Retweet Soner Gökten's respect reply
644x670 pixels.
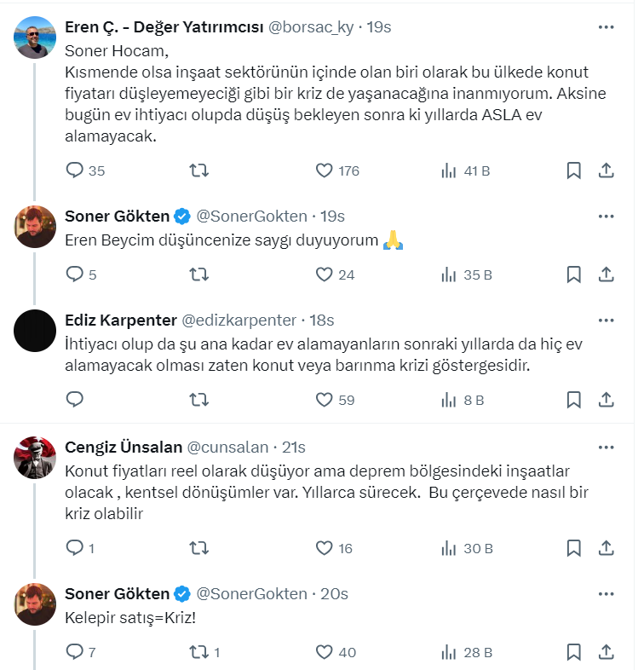198,274
